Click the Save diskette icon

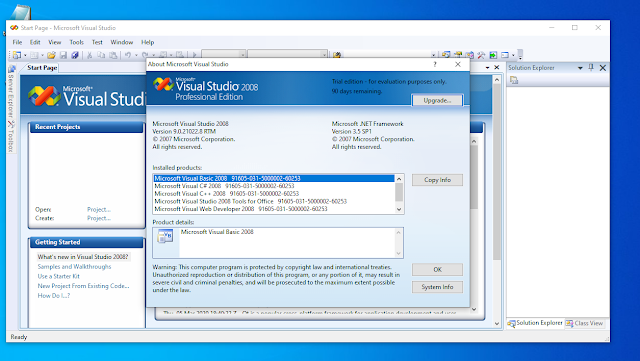point(63,55)
